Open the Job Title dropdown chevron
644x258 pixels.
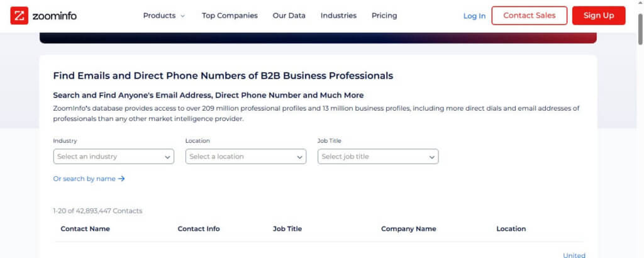pos(431,157)
